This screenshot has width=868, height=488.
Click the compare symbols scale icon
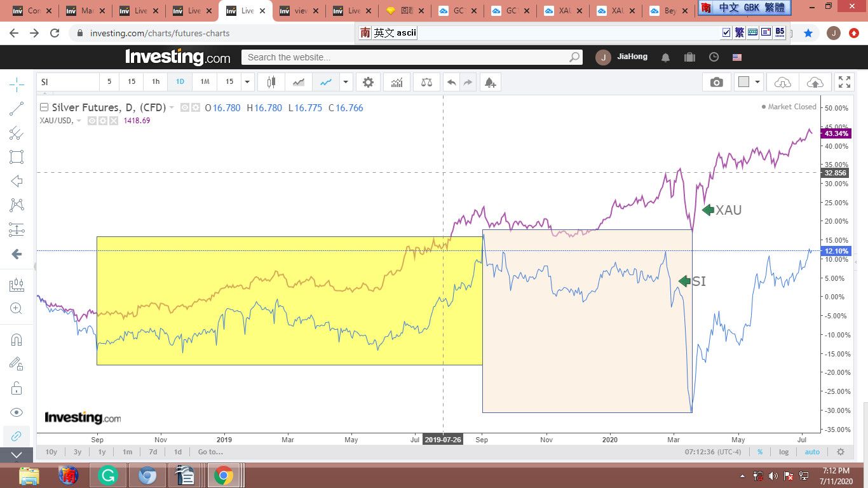click(426, 82)
